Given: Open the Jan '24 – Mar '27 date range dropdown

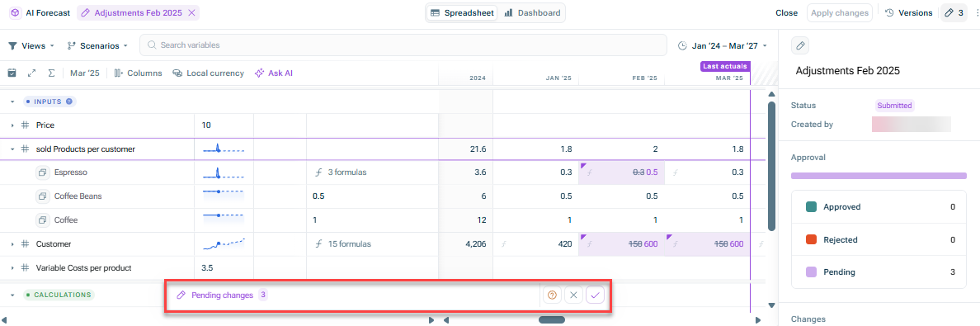Looking at the screenshot, I should click(723, 45).
